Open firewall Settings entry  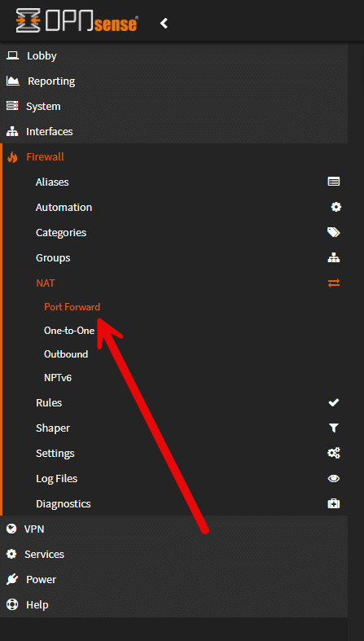[x=55, y=454]
